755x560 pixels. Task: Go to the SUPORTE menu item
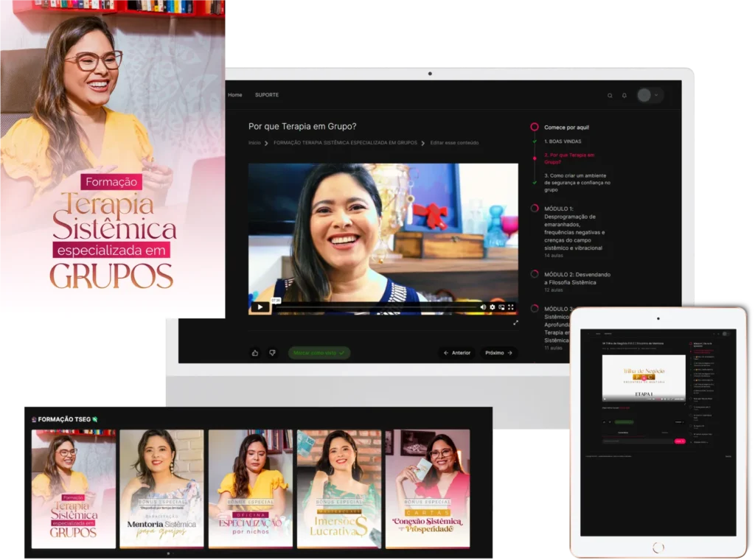tap(267, 95)
